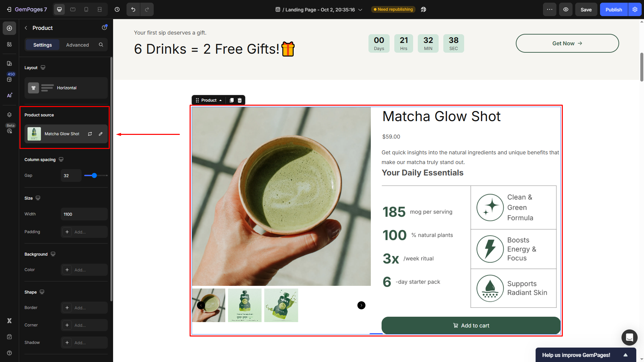Click the Gap value field
Screen dimensions: 644x362
tap(71, 175)
